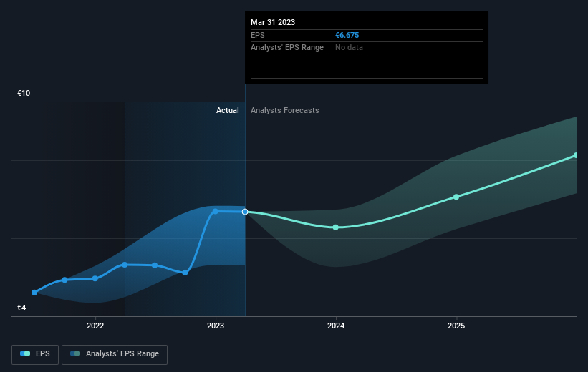Select the 2023 EPS data point
Viewport: 588px width, 372px height.
coord(216,212)
